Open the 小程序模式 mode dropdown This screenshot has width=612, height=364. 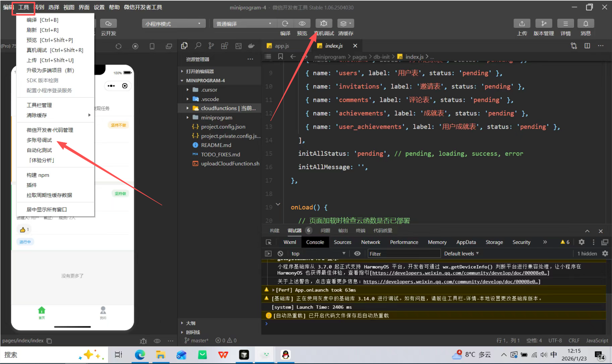point(173,24)
